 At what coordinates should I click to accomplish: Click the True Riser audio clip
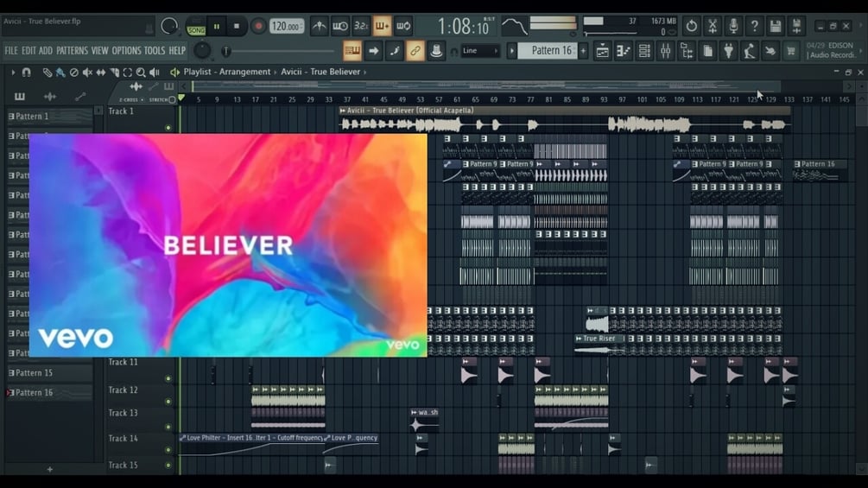point(599,344)
